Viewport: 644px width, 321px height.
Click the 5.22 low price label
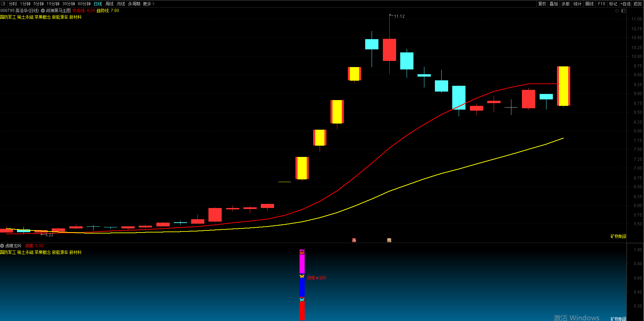click(x=49, y=235)
